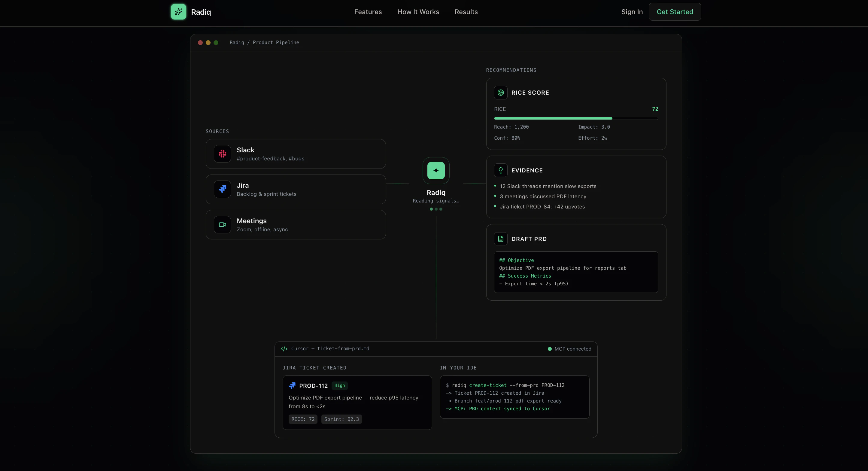Click the PROD-112 ticket ID
The image size is (868, 471).
click(313, 386)
